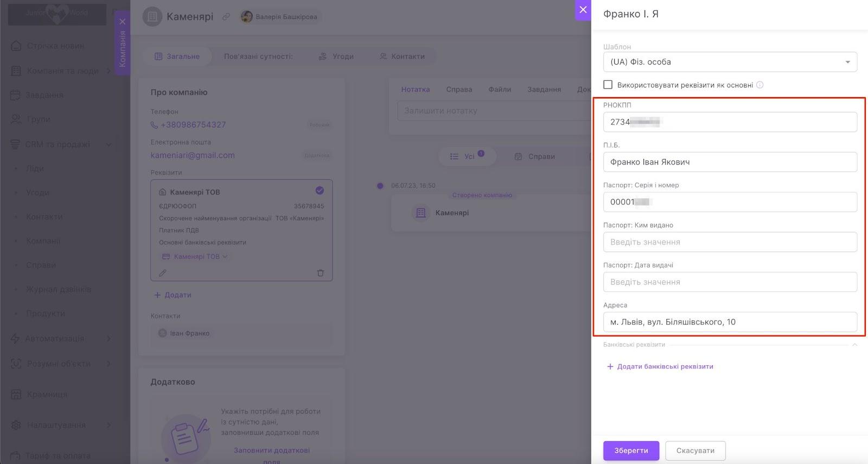Image resolution: width=868 pixels, height=464 pixels.
Task: Edit Каменярі ТОВ requisites with pencil icon
Action: coord(163,273)
